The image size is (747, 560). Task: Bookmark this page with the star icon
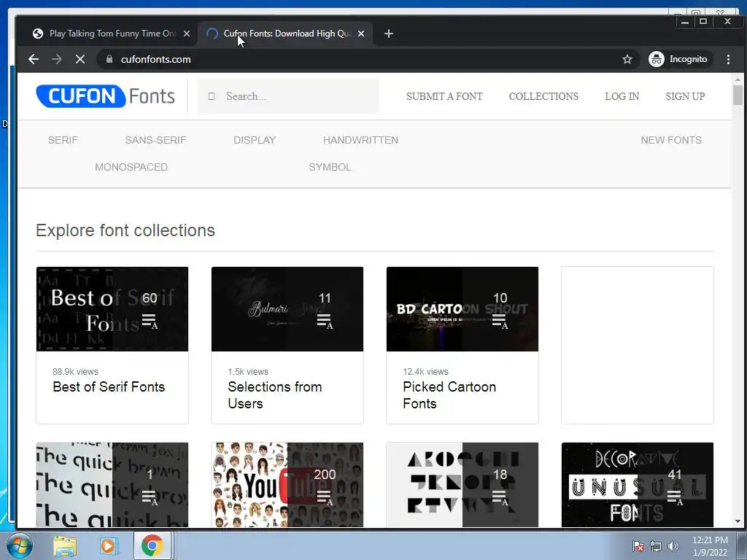627,59
